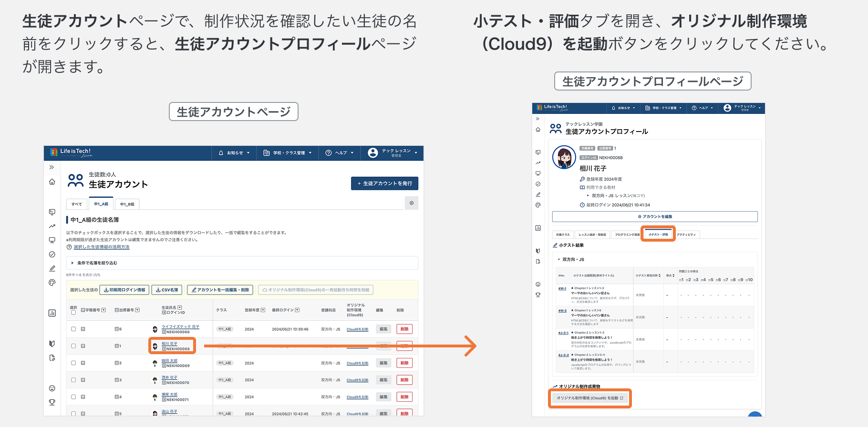Image resolution: width=868 pixels, height=427 pixels.
Task: Click smiley face icon in profile page sidebar
Action: click(538, 285)
